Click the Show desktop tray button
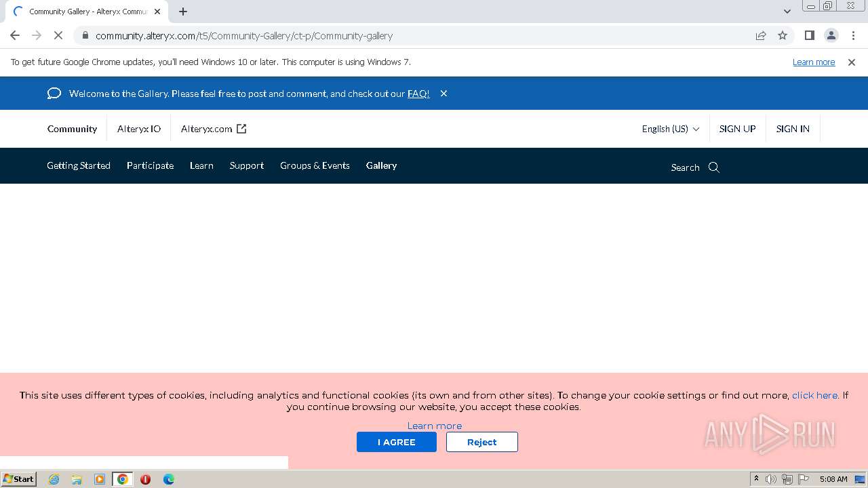The image size is (868, 488). (860, 479)
